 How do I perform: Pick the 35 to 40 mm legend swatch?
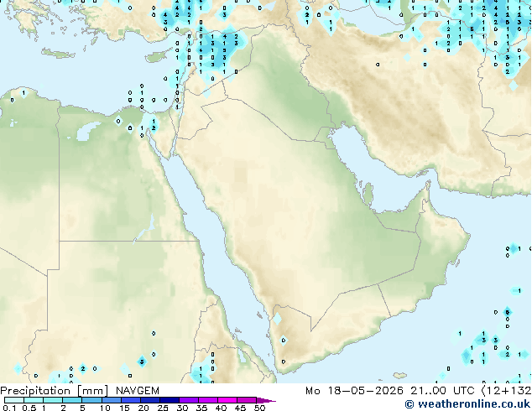tap(208, 400)
